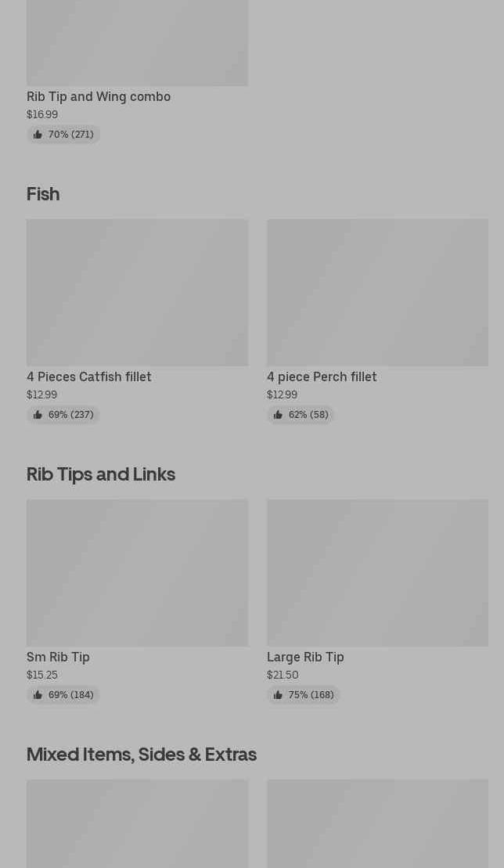504x868 pixels.
Task: Open first item image under Mixed Items section
Action: 137,823
